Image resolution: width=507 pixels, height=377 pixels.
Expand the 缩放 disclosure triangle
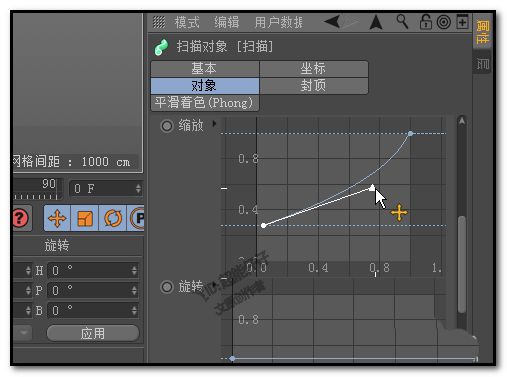click(x=214, y=124)
